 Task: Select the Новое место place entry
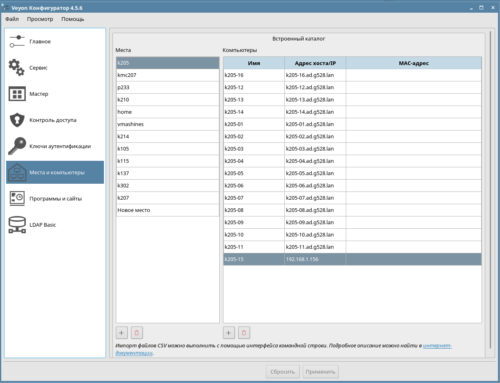tap(168, 210)
